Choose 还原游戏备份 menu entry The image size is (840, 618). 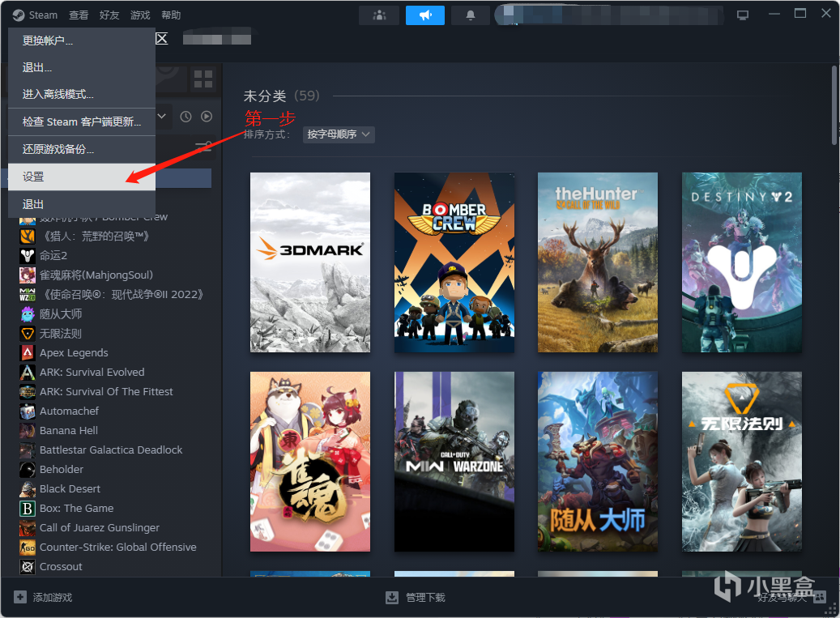(82, 149)
